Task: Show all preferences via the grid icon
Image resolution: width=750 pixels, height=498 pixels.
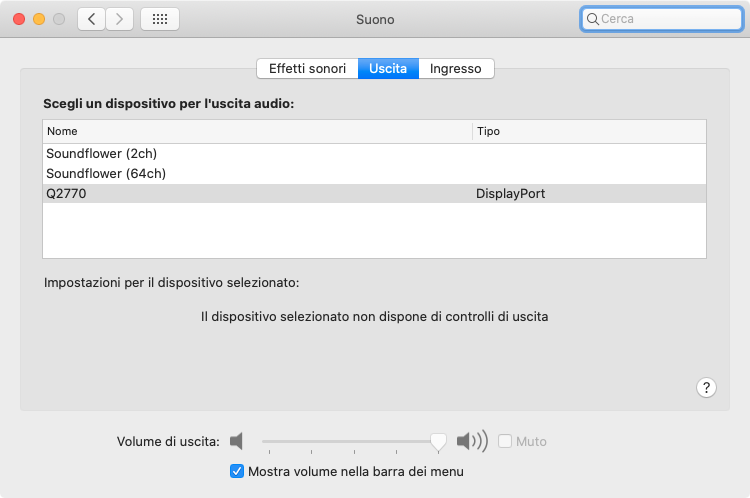Action: (x=160, y=19)
